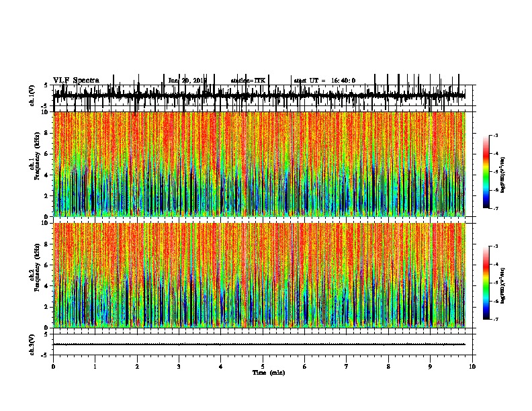Click the "start UT = 16:40: 0" header text
The height and width of the screenshot is (411, 532).
(324, 81)
